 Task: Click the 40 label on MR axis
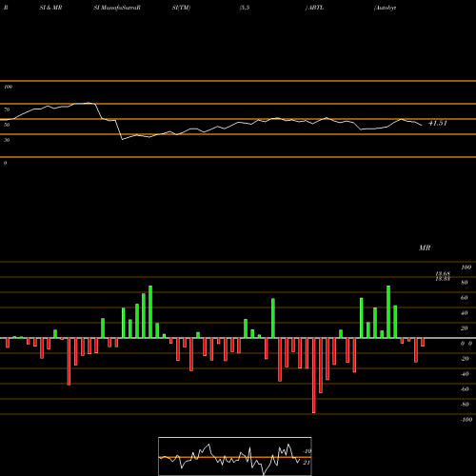tap(465, 313)
